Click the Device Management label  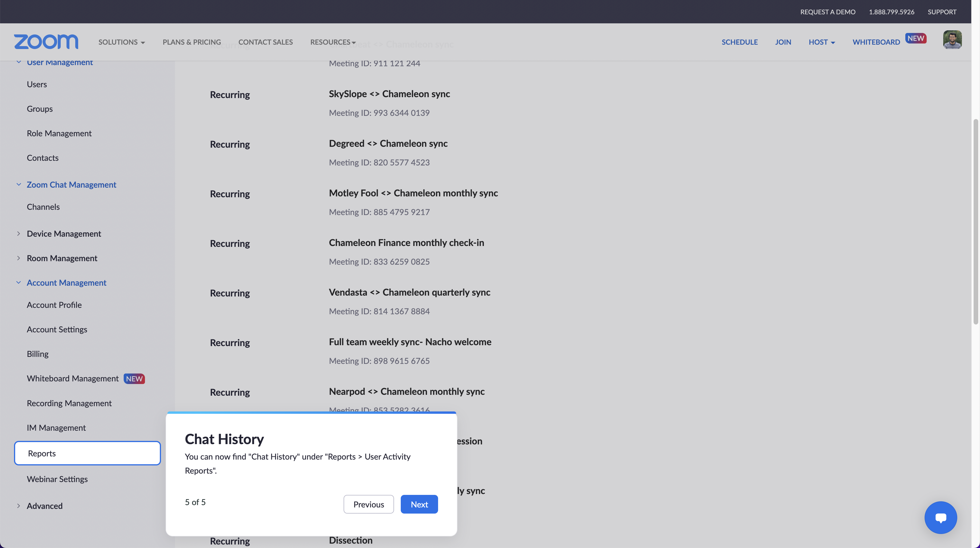tap(64, 234)
